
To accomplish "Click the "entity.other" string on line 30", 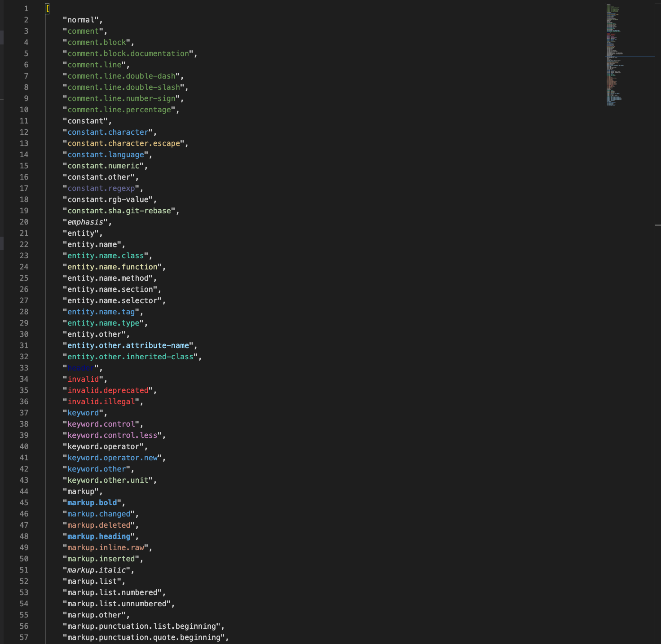I will tap(94, 334).
